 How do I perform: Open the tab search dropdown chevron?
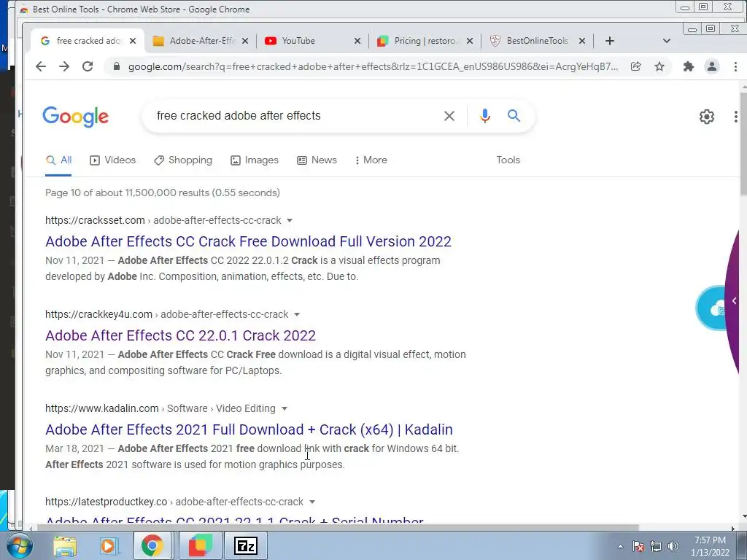click(667, 41)
